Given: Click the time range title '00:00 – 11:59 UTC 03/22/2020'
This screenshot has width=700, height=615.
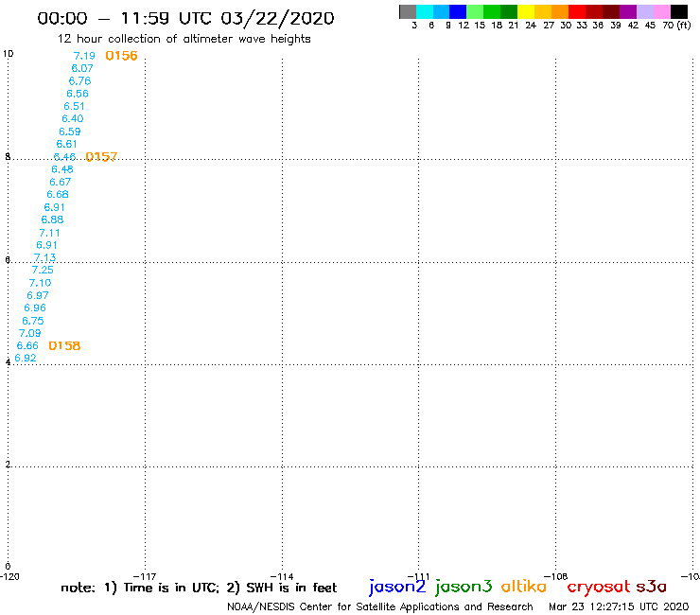Looking at the screenshot, I should pos(185,18).
